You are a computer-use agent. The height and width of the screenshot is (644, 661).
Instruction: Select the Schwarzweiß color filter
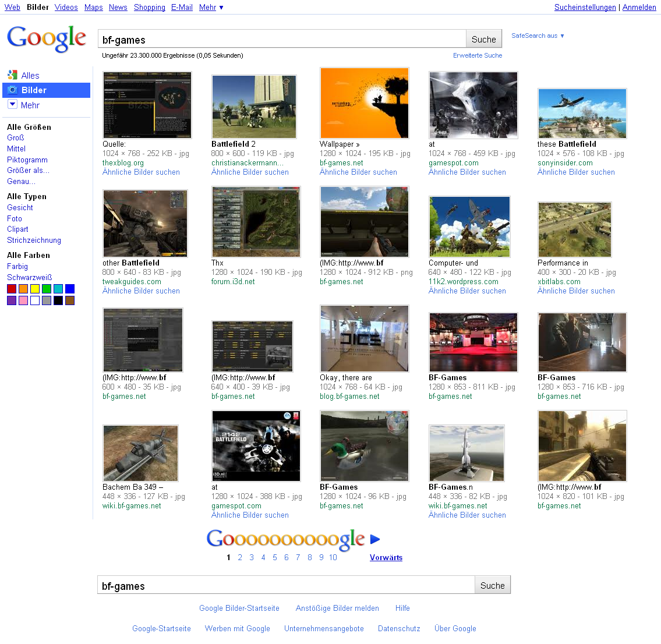(x=30, y=277)
